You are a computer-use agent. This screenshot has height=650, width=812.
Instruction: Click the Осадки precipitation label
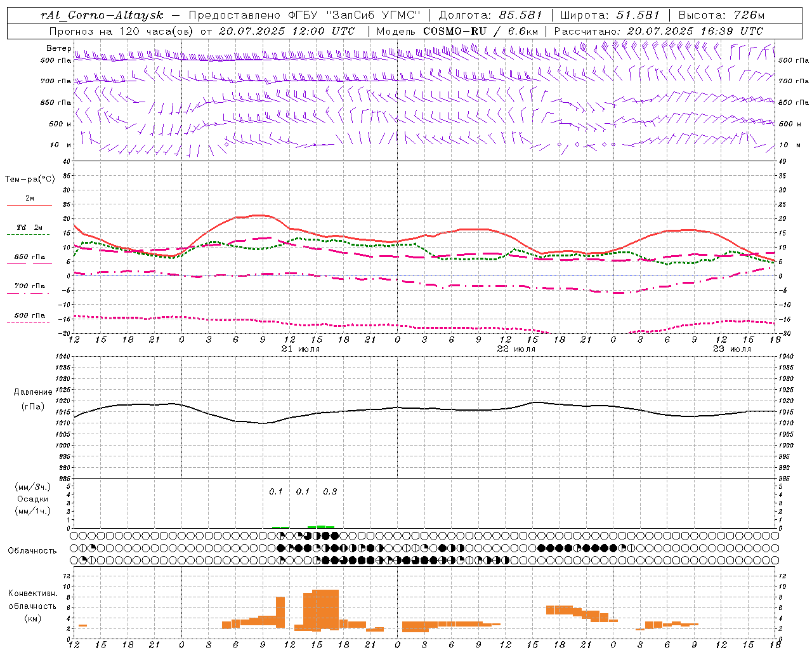pos(33,499)
